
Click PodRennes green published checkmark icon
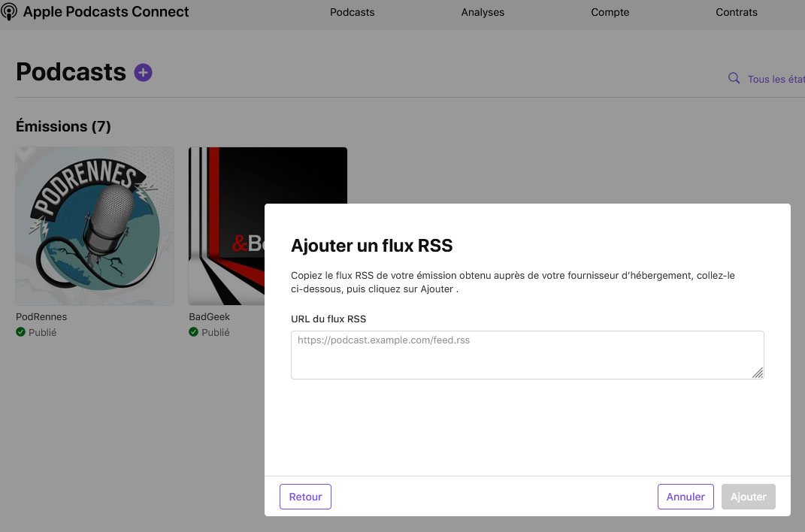click(x=21, y=332)
